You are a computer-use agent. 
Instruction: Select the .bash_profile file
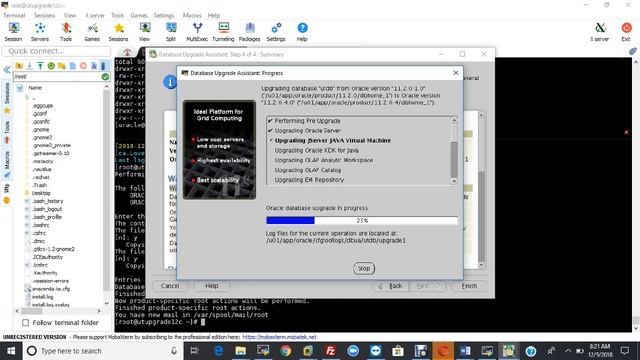[47, 217]
